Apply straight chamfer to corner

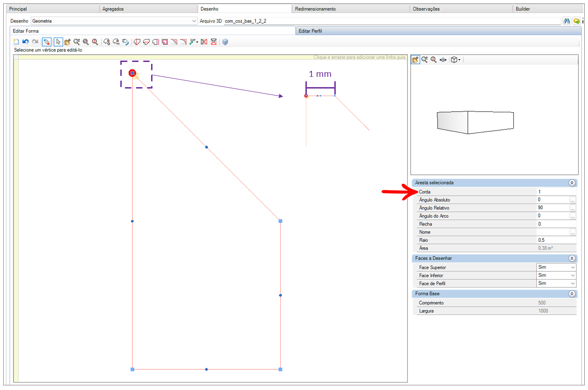point(174,42)
